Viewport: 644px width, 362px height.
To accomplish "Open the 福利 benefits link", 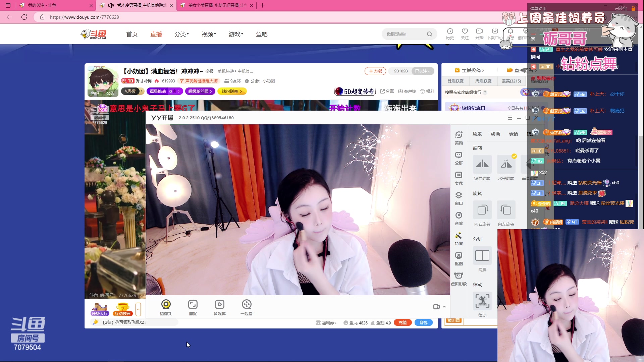I will click(427, 91).
